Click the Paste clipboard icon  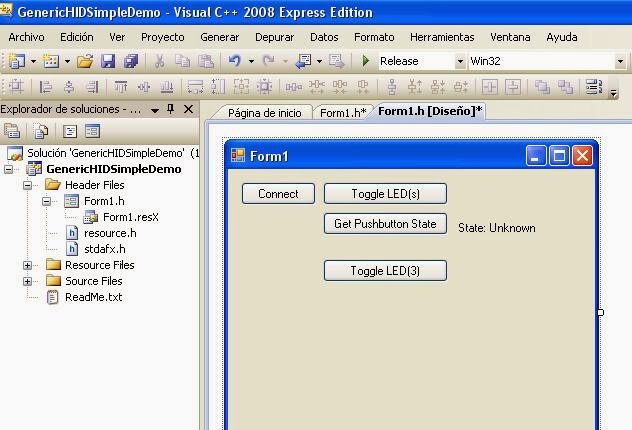tap(206, 61)
